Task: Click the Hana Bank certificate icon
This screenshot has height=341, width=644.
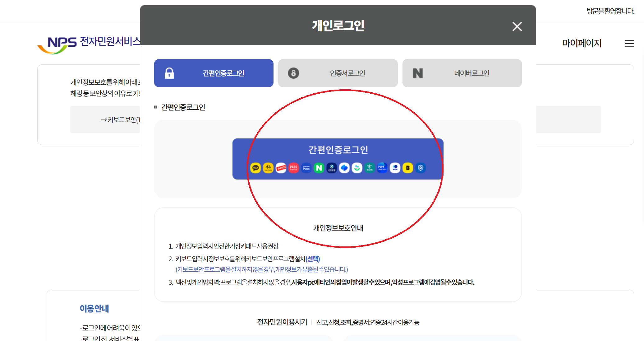Action: pyautogui.click(x=370, y=168)
